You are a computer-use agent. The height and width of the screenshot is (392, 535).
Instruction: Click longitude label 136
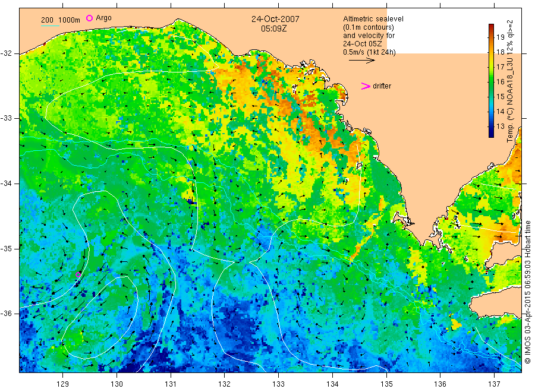click(440, 384)
